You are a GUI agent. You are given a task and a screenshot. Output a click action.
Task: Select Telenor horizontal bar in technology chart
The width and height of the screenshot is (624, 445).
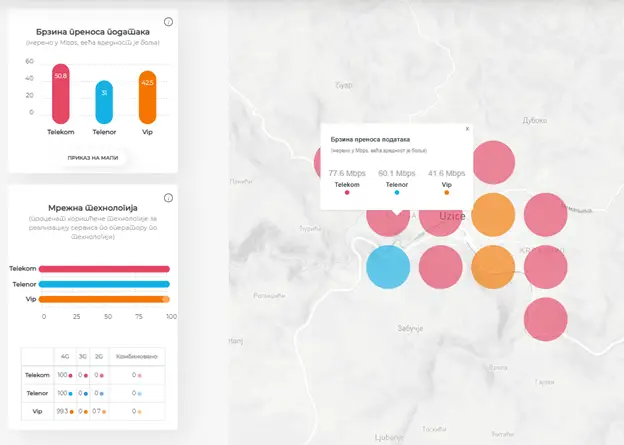(x=105, y=284)
